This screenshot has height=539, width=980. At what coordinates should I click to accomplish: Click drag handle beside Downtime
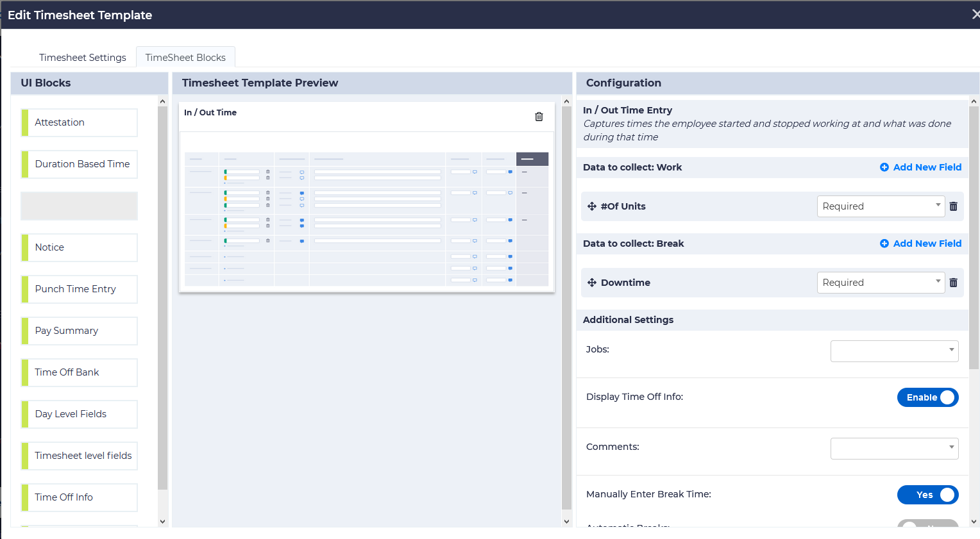[x=592, y=283]
